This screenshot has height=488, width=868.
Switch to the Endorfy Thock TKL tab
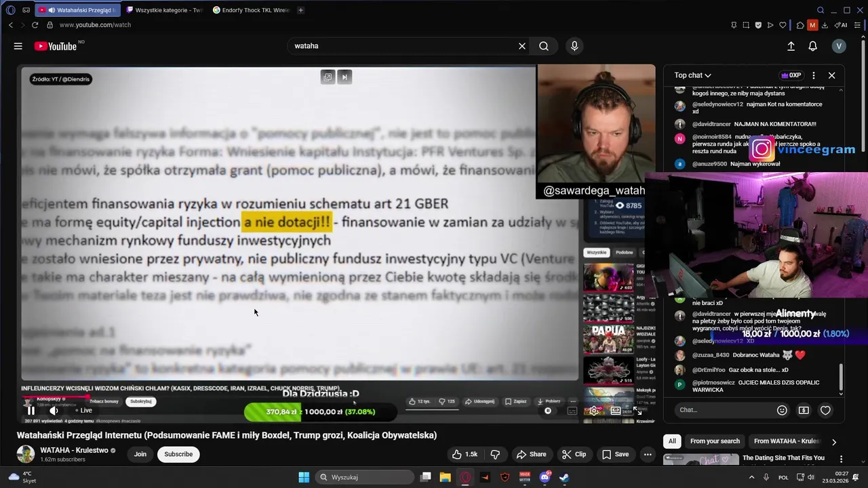[x=251, y=10]
